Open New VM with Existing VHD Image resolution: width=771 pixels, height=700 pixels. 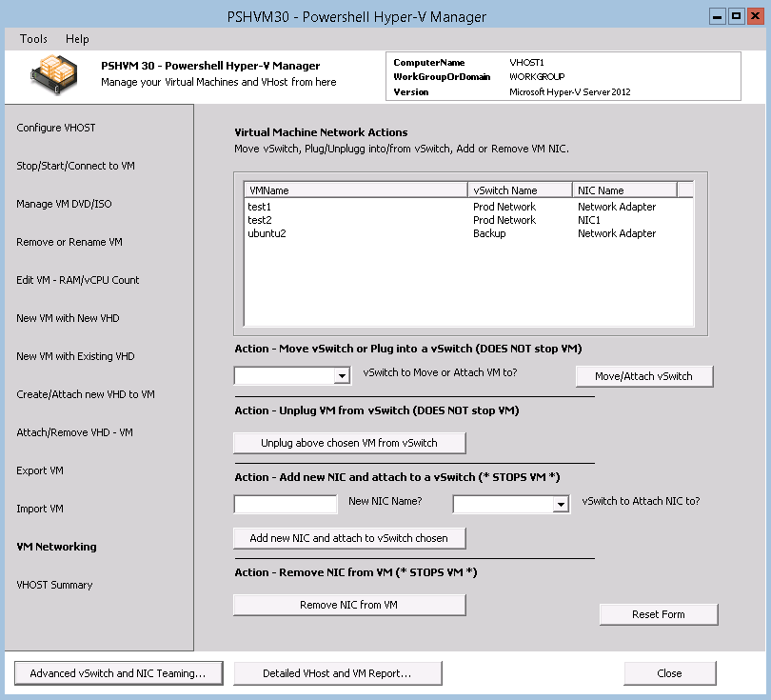(x=75, y=356)
